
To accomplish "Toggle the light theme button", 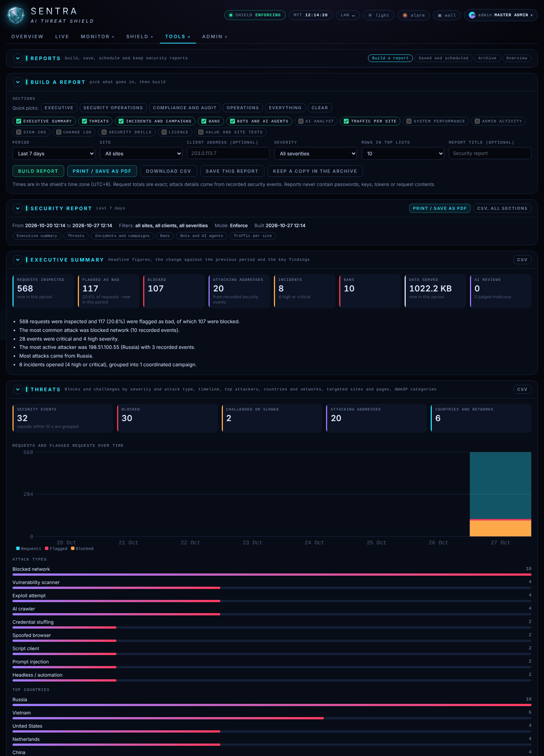I will point(379,15).
